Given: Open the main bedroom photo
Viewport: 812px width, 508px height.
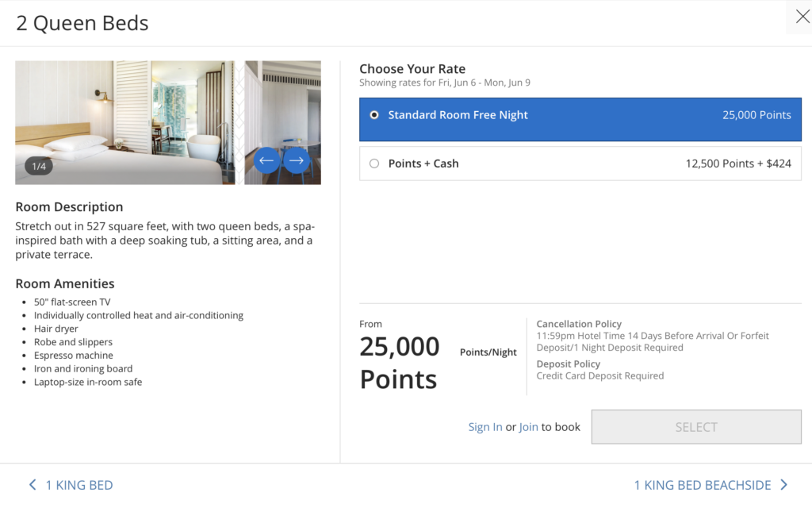Looking at the screenshot, I should click(124, 119).
